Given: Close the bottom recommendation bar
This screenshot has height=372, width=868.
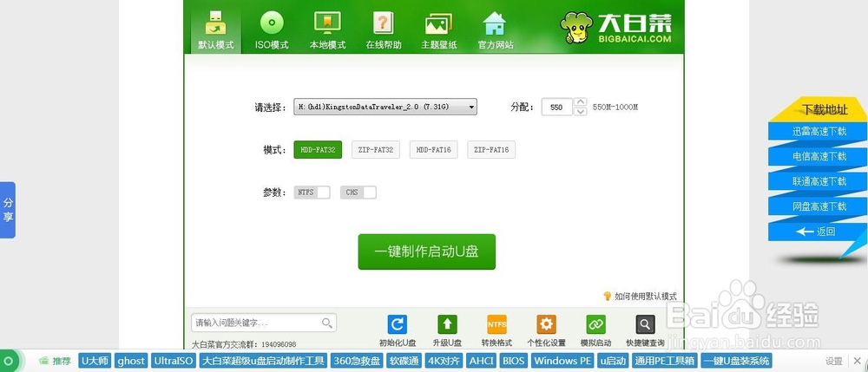Looking at the screenshot, I should tap(857, 362).
